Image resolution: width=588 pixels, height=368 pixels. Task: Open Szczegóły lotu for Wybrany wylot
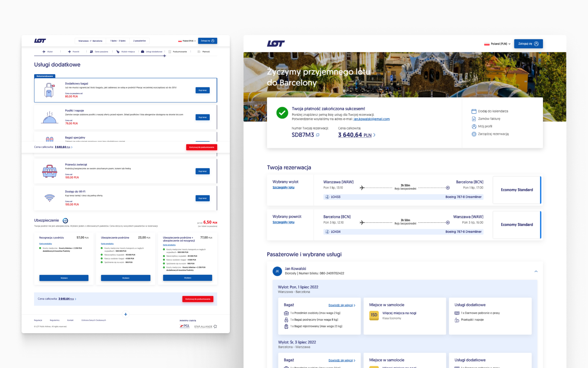click(283, 187)
